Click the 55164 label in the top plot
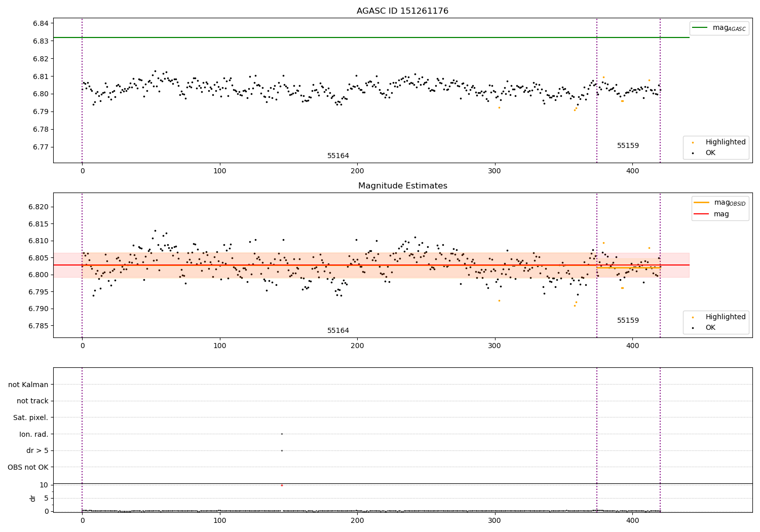This screenshot has width=760, height=532. (338, 156)
